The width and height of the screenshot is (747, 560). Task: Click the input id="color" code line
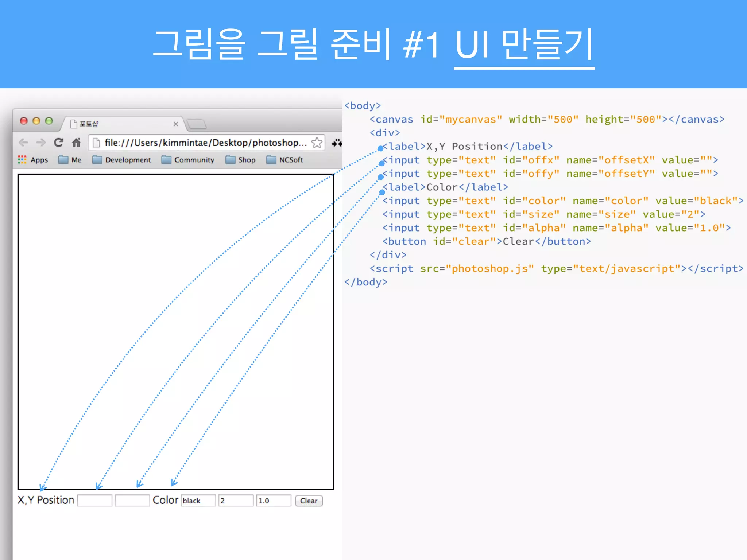[x=563, y=201]
